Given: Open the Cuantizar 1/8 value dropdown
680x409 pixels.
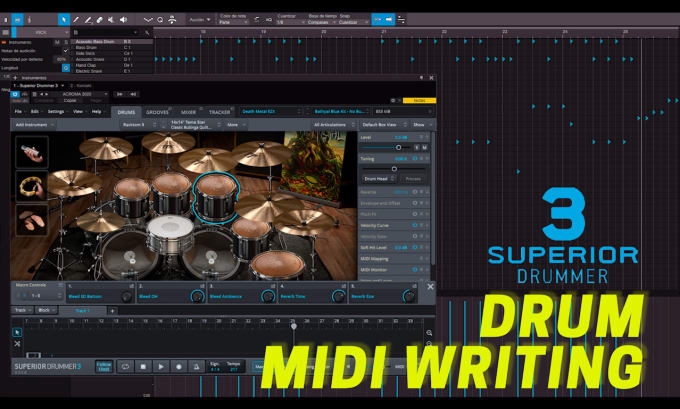Looking at the screenshot, I should click(290, 22).
